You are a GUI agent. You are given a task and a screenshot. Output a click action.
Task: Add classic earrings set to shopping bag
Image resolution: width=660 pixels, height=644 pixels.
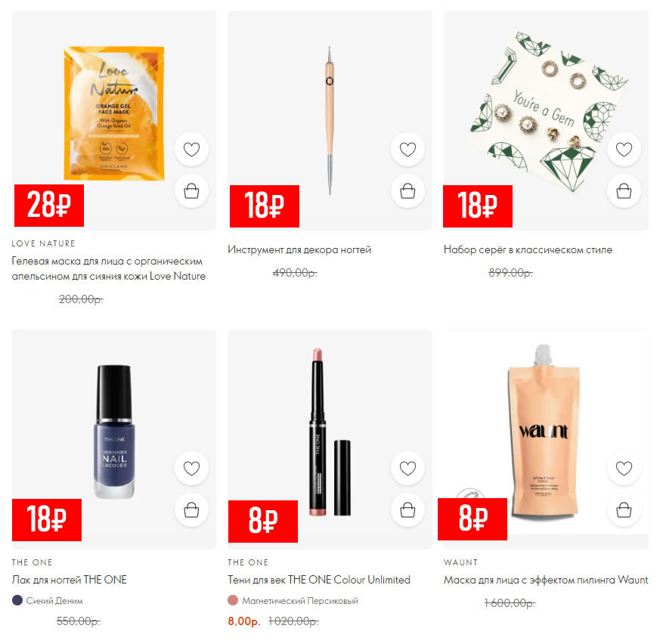(624, 191)
